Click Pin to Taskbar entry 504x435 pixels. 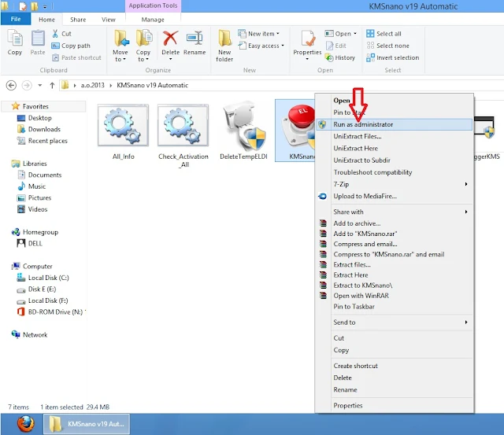point(354,307)
